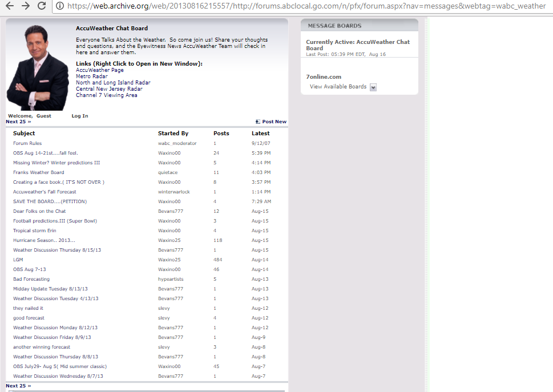Open North and Long Island Radar link
The height and width of the screenshot is (392, 553).
113,83
